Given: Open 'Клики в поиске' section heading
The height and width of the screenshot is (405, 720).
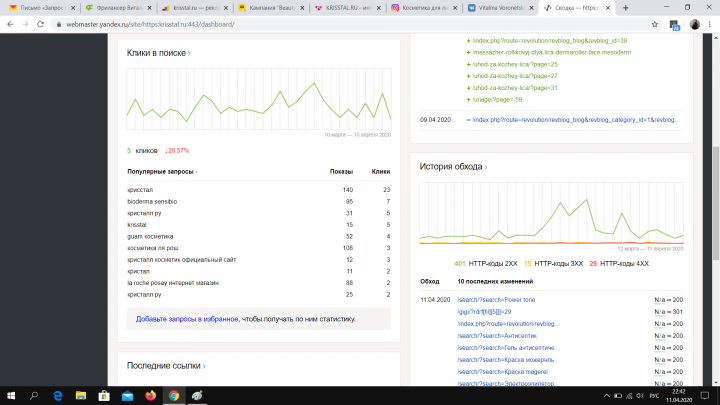Looking at the screenshot, I should [x=158, y=53].
